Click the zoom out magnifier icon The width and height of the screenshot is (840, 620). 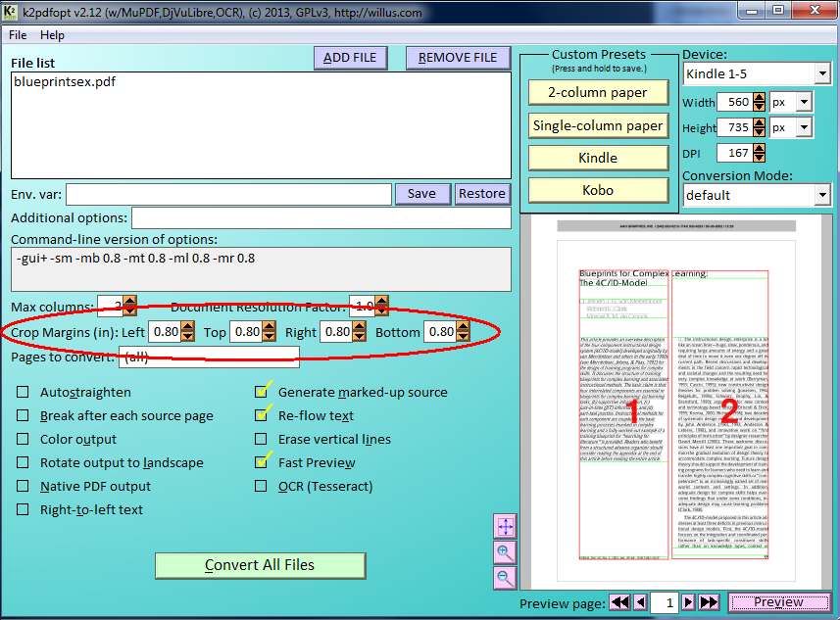tap(505, 578)
